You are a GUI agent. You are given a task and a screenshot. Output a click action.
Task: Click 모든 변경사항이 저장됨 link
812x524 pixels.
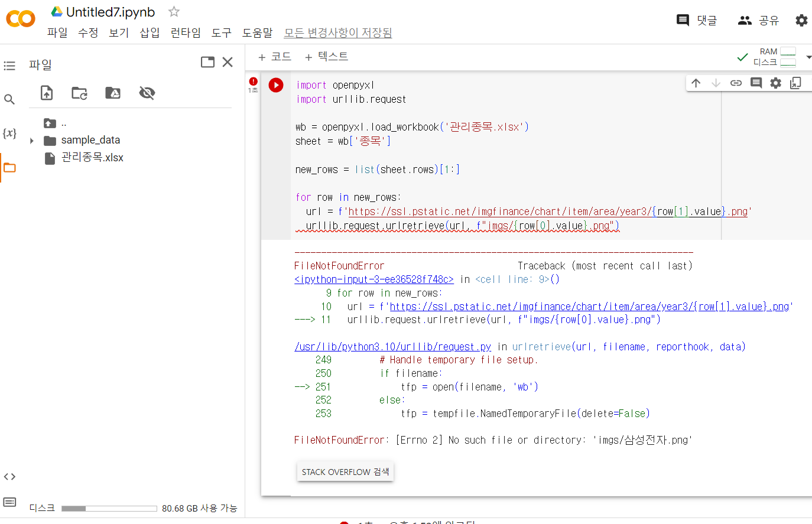(338, 32)
